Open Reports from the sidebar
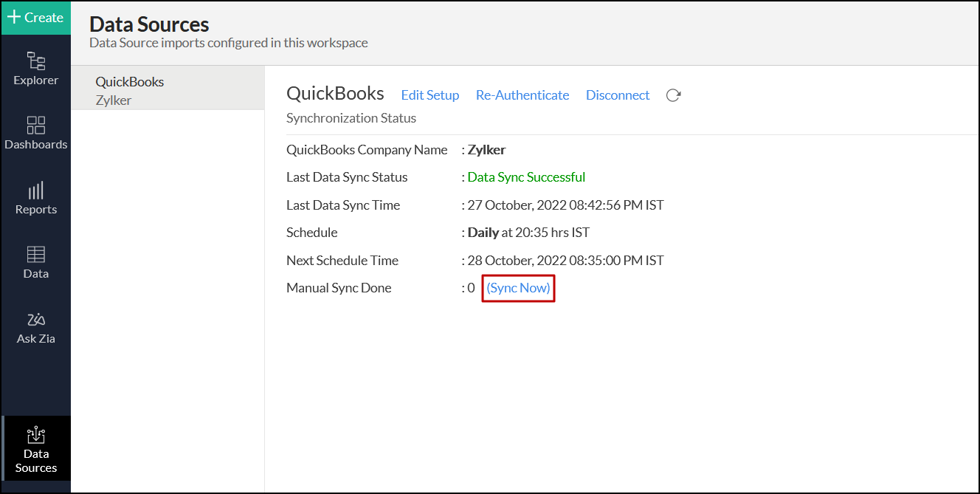This screenshot has width=980, height=494. click(35, 198)
